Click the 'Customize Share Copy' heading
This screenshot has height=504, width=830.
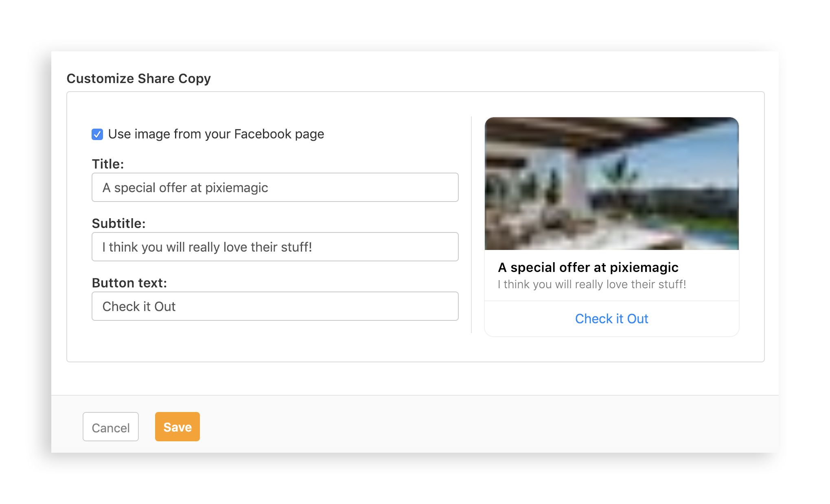[x=139, y=78]
